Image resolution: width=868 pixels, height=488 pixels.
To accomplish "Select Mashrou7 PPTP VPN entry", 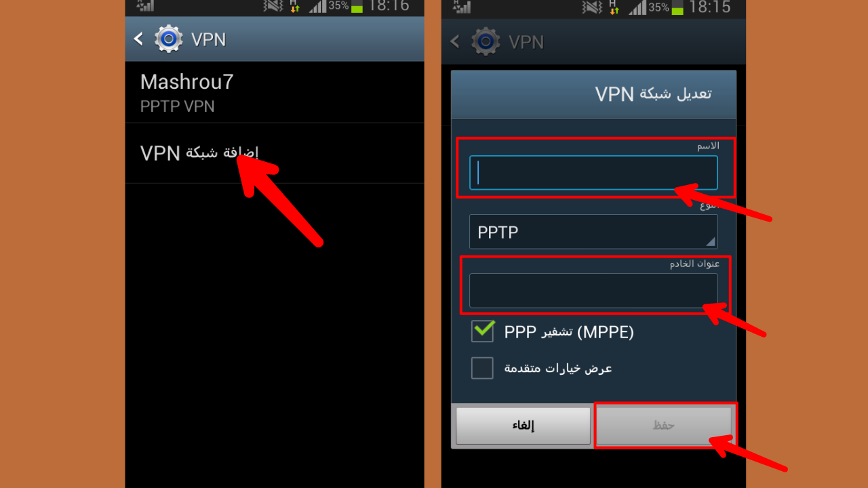I will pyautogui.click(x=275, y=92).
